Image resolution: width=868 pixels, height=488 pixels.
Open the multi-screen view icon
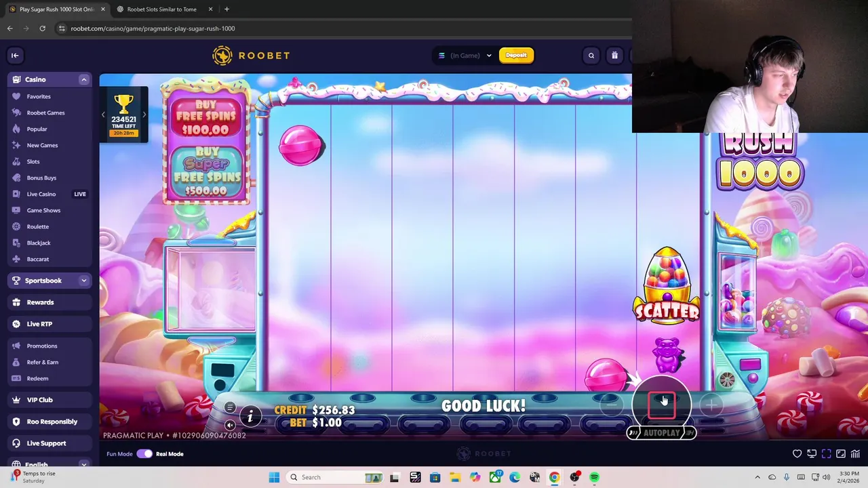point(812,454)
